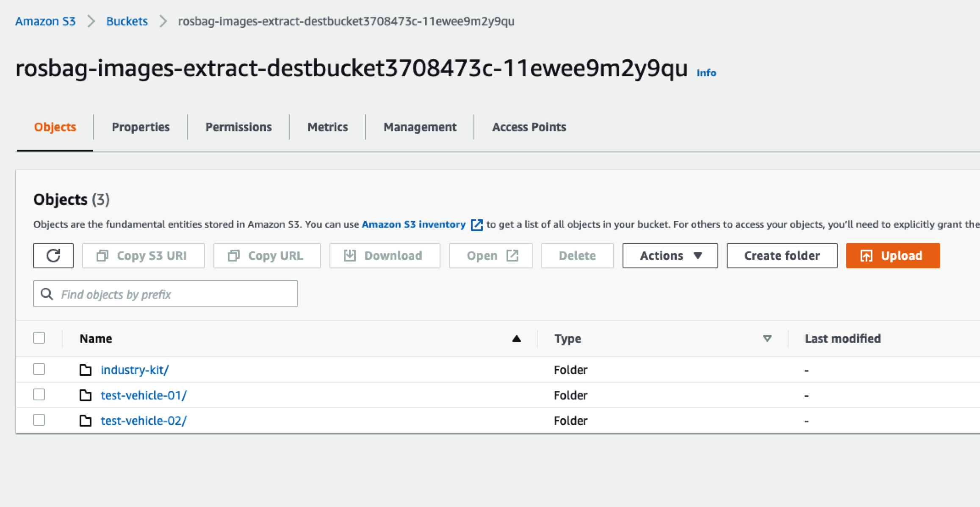Screen dimensions: 980x507
Task: Click the orange Upload button
Action: point(893,256)
